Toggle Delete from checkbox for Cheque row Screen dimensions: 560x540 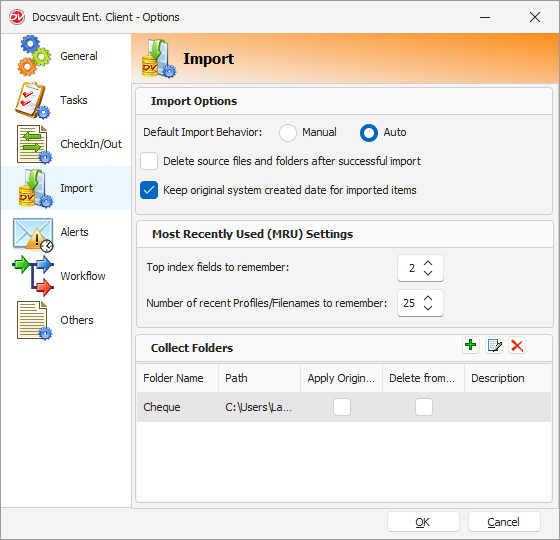(424, 407)
